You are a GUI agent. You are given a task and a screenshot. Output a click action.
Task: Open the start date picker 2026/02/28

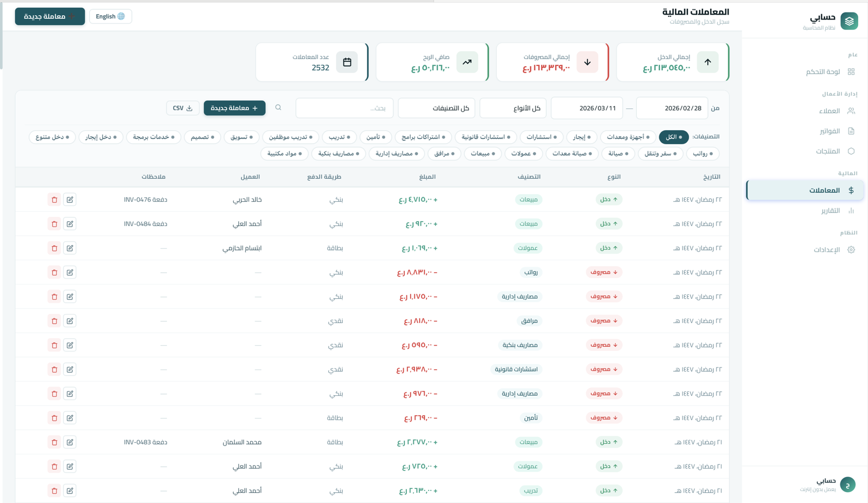672,108
